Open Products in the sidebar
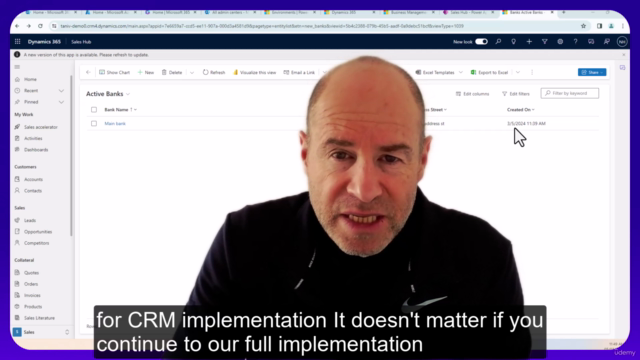The width and height of the screenshot is (640, 360). [x=33, y=307]
